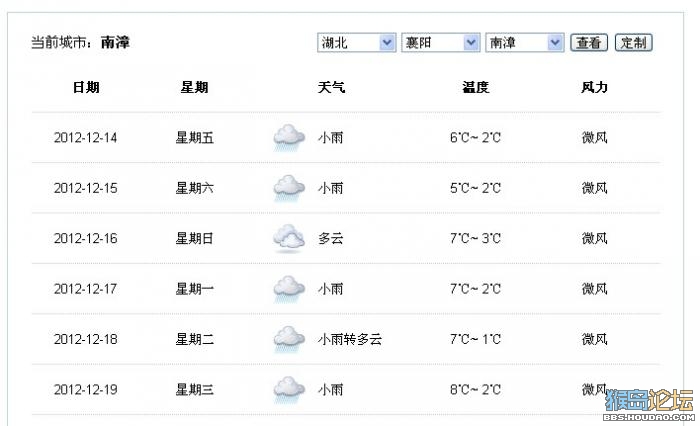Viewport: 700px width, 426px height.
Task: Open the 襄阳 city dropdown
Action: (x=441, y=43)
